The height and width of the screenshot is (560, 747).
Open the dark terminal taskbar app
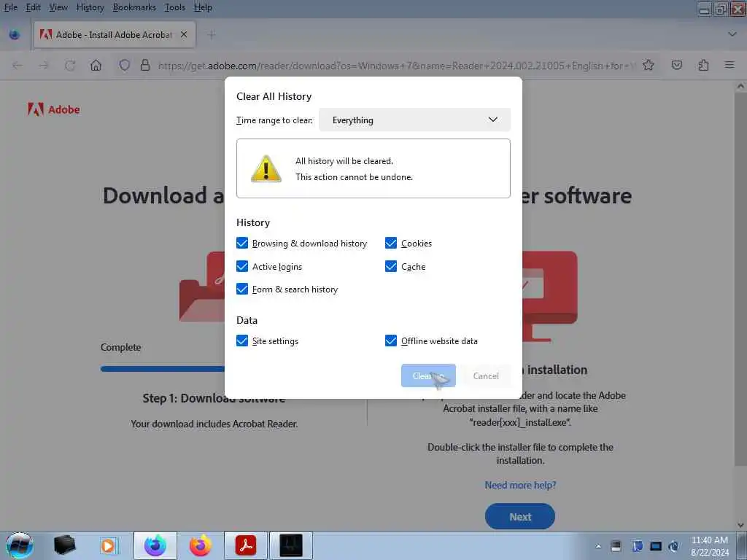[x=291, y=545]
